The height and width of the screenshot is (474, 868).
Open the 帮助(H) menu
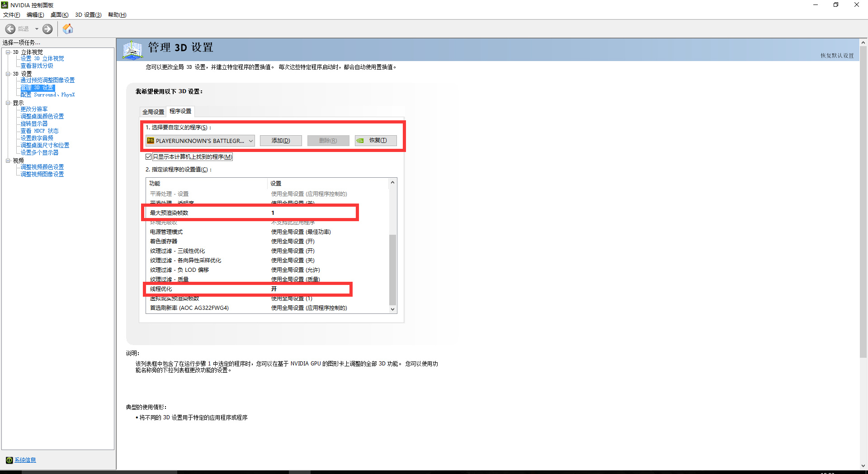click(x=117, y=15)
